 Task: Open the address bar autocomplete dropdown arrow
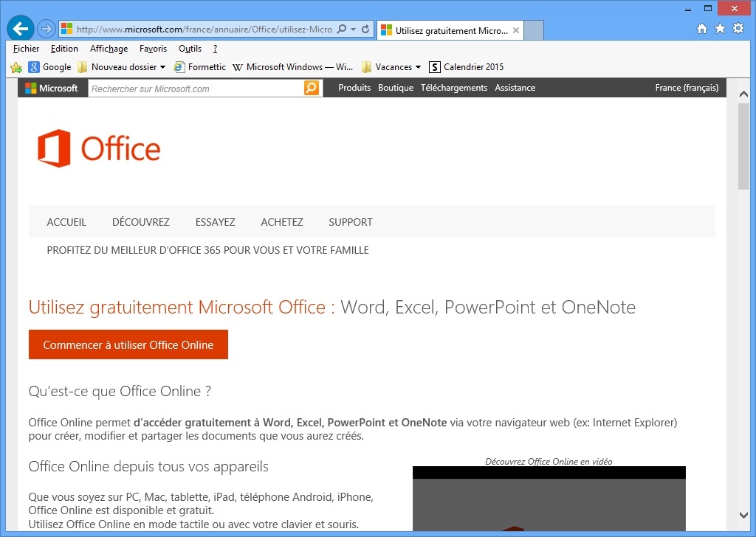pos(354,29)
